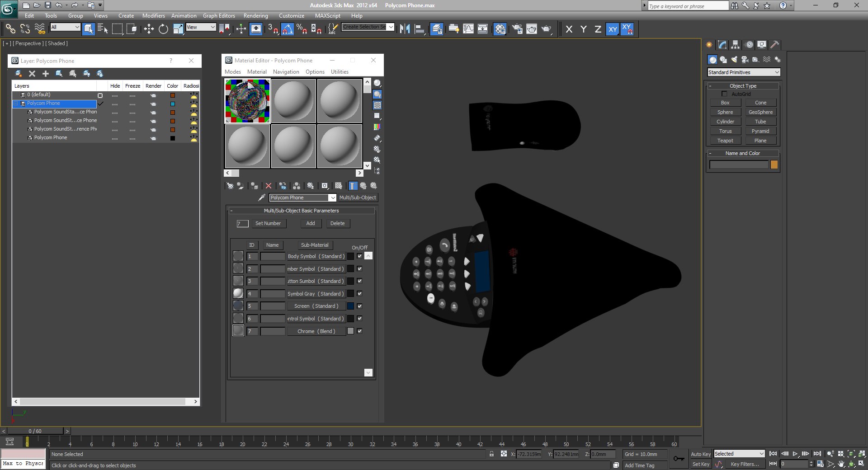Viewport: 868px width, 470px height.
Task: Toggle Background in the Material Editor
Action: [377, 105]
